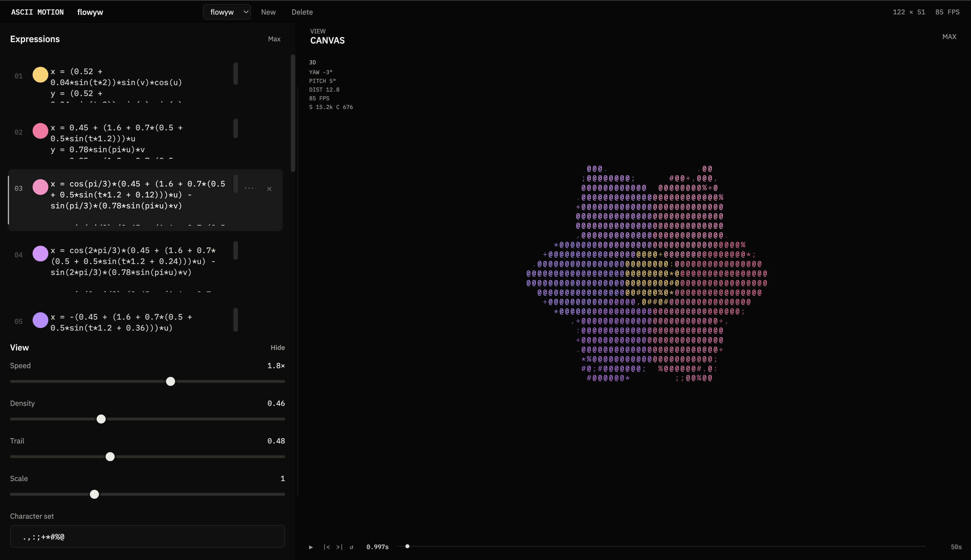This screenshot has height=560, width=971.
Task: Open the flowyw project dropdown
Action: click(x=227, y=12)
